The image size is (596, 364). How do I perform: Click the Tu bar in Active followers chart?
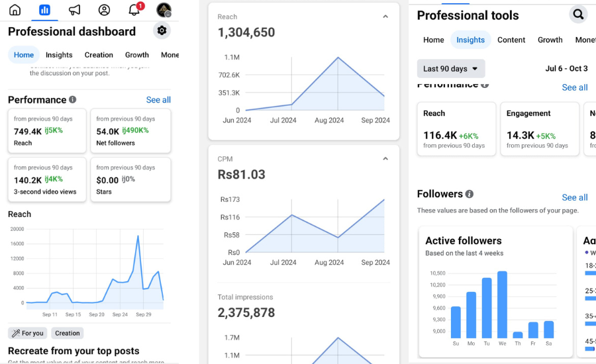[487, 308]
